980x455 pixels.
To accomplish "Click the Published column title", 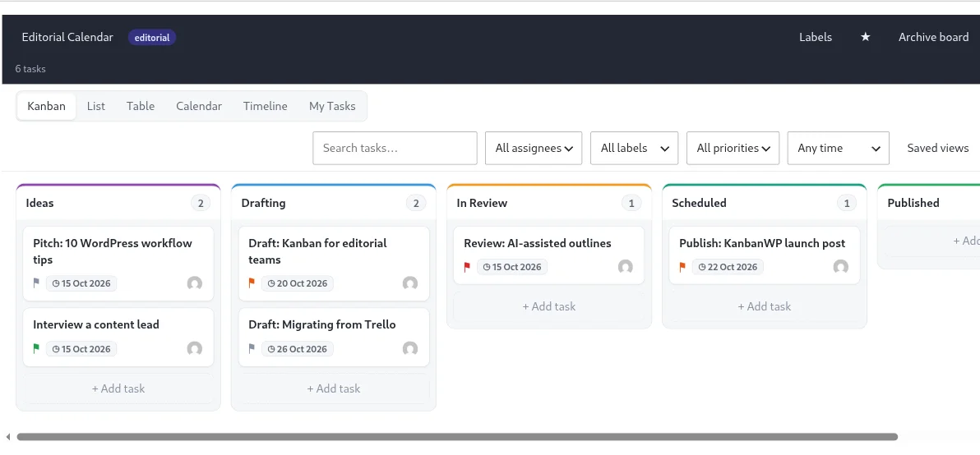I will point(913,203).
